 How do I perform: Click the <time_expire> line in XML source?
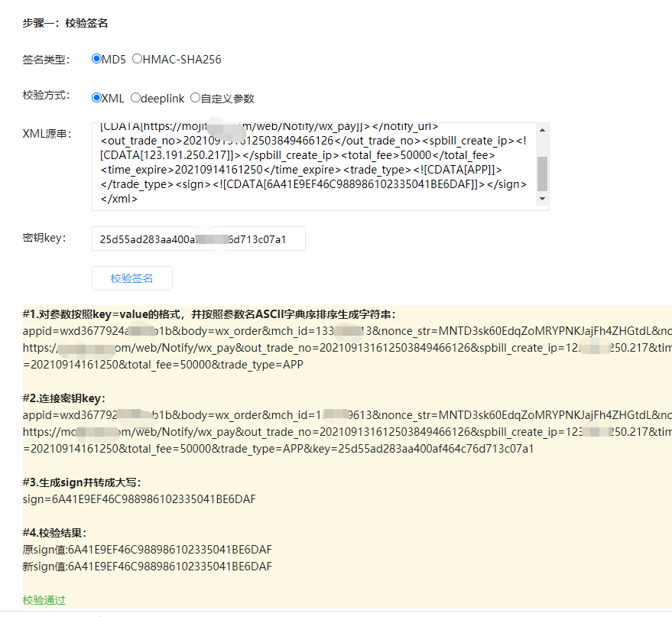tap(301, 170)
